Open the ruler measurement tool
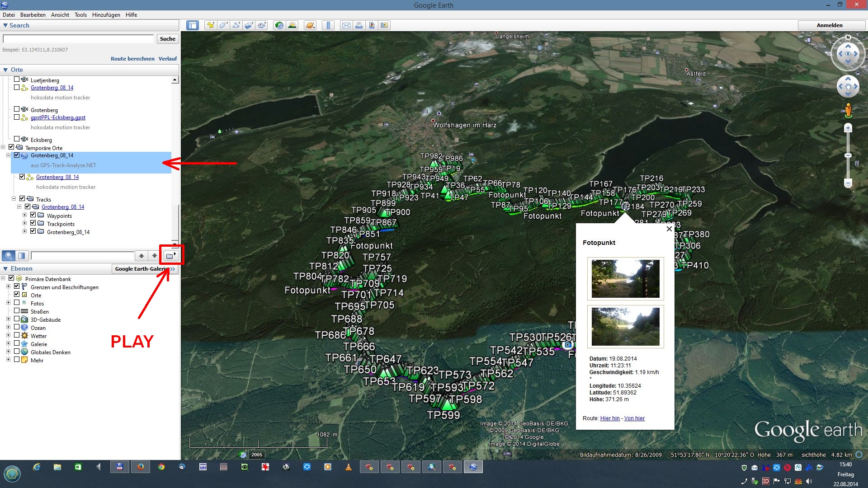Screen dimensions: 868x488 tap(328, 25)
